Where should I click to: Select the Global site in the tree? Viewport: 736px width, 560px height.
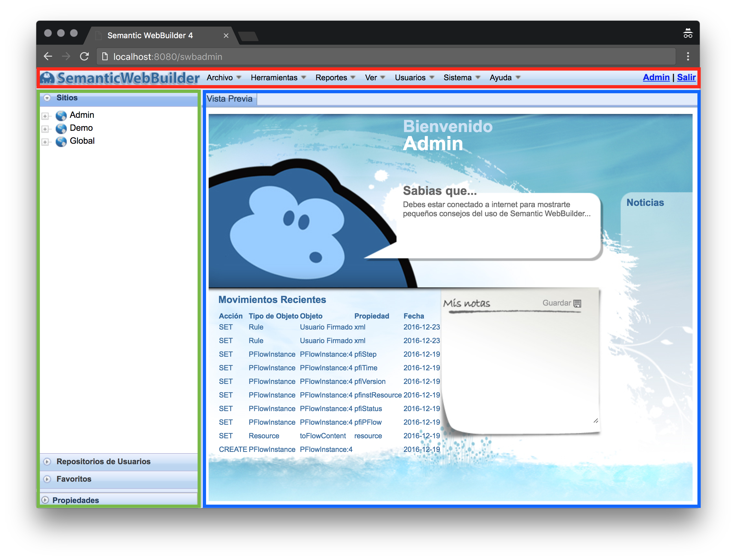[x=82, y=141]
